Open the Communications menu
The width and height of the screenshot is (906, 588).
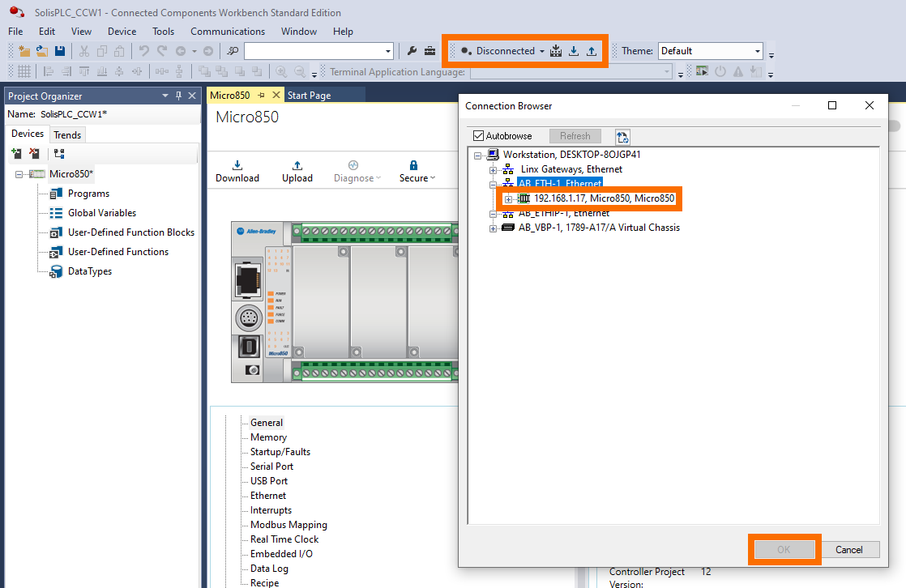click(228, 32)
